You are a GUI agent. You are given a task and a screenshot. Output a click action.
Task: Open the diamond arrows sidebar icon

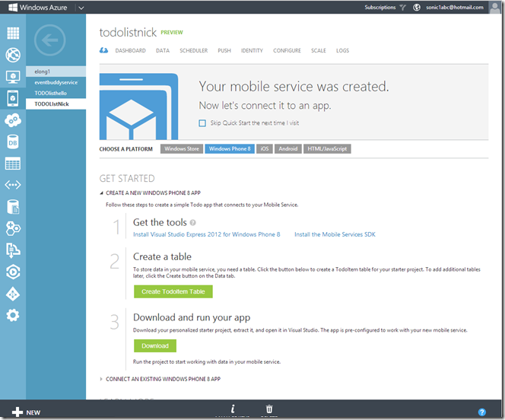[x=13, y=294]
